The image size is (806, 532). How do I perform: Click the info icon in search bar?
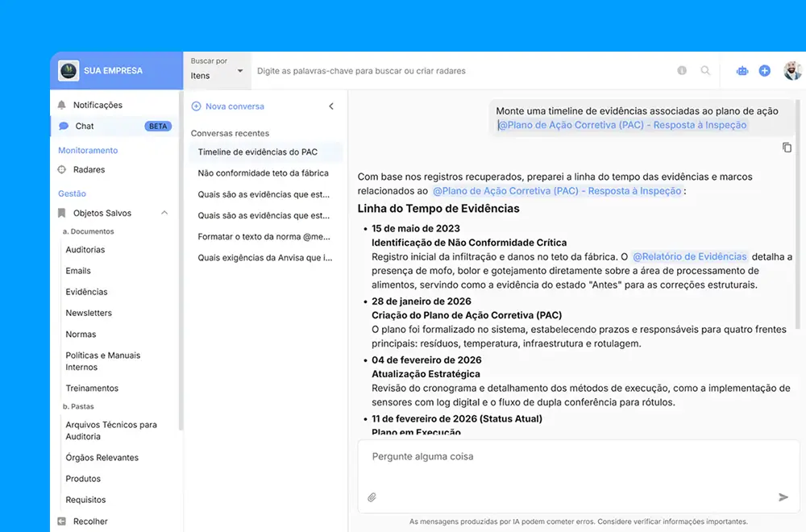coord(682,70)
